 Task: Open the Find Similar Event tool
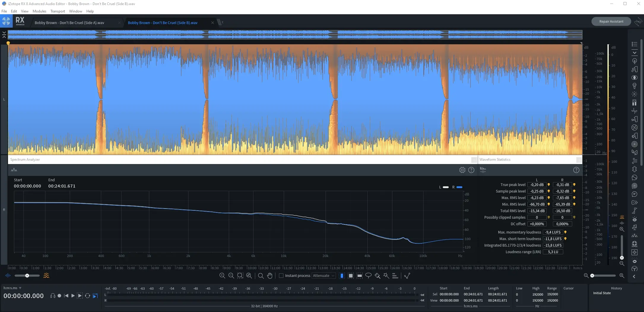[x=407, y=276]
